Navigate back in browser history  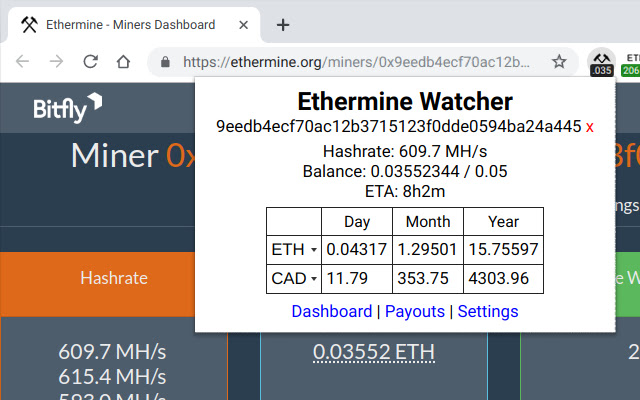22,62
